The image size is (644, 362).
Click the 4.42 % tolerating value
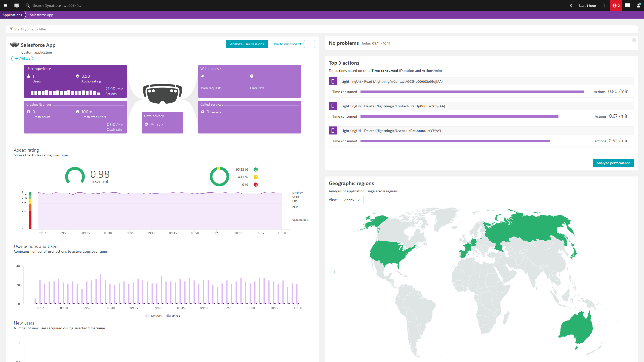point(243,177)
